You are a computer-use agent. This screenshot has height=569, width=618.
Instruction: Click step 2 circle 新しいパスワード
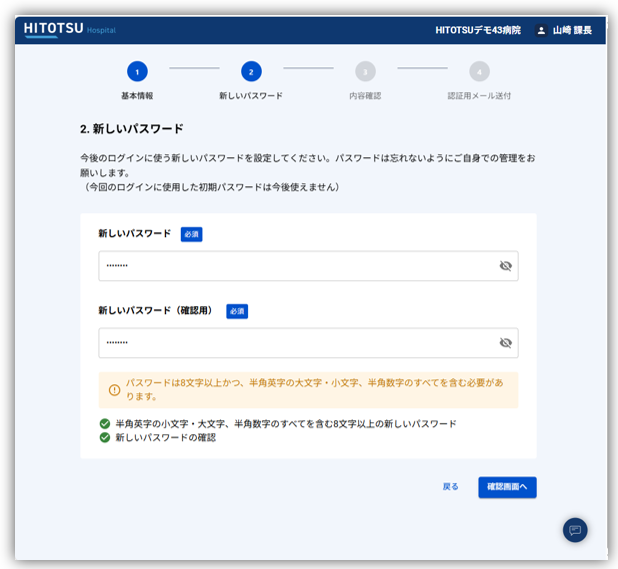251,71
